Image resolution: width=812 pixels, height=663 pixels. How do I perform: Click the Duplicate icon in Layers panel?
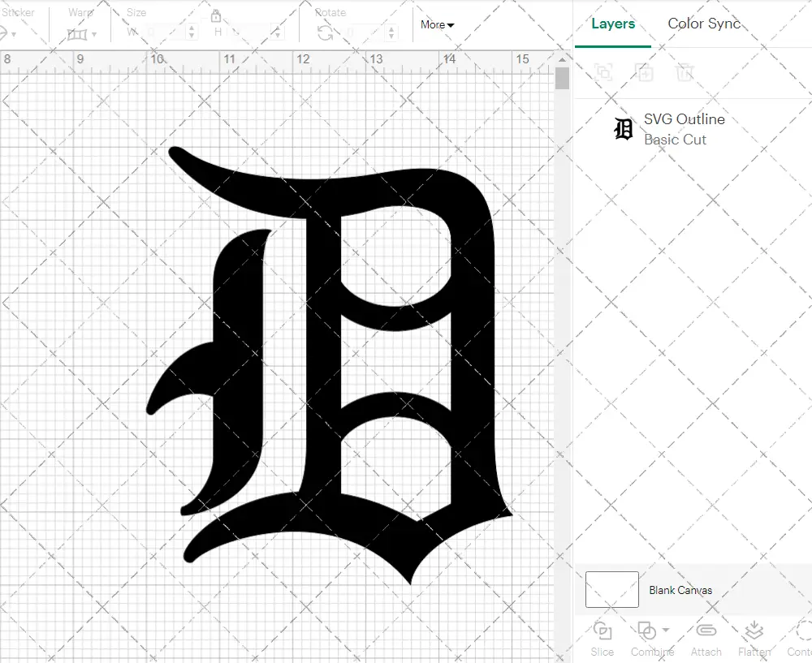pyautogui.click(x=645, y=73)
